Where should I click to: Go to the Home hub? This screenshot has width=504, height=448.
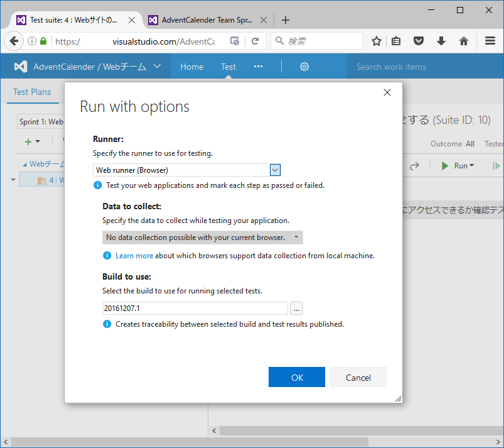[x=191, y=67]
